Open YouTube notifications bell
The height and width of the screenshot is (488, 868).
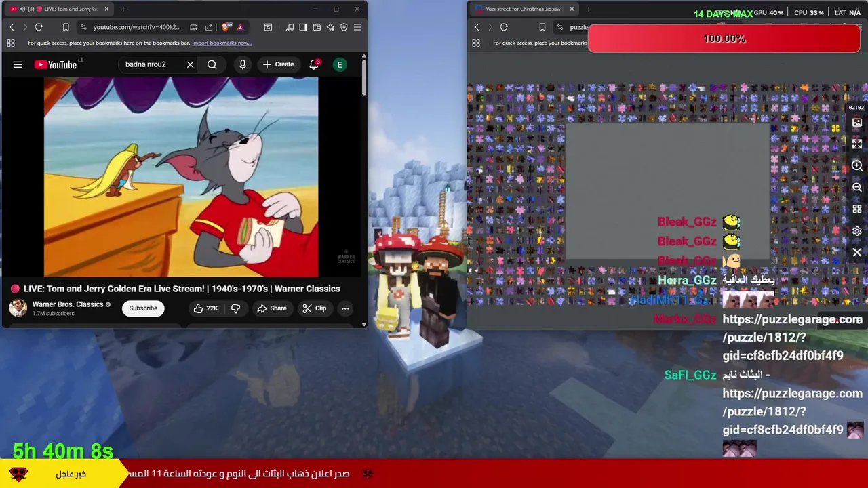click(x=314, y=64)
